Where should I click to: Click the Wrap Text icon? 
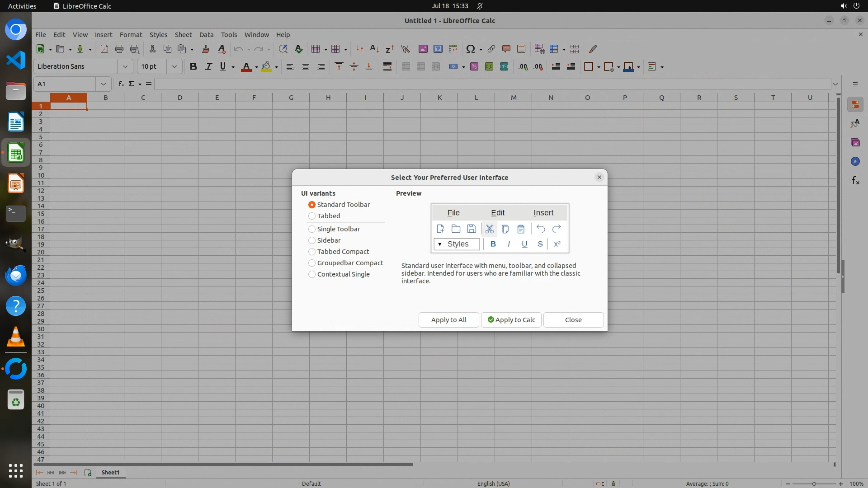tap(387, 66)
